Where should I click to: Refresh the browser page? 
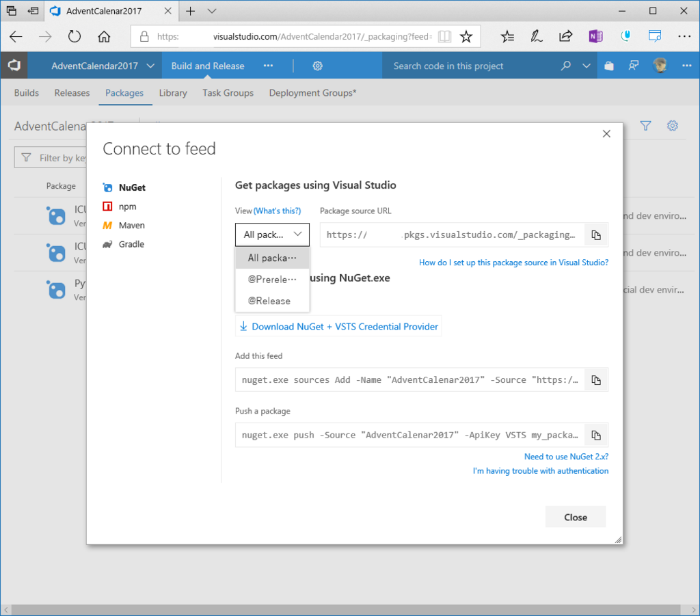click(75, 36)
